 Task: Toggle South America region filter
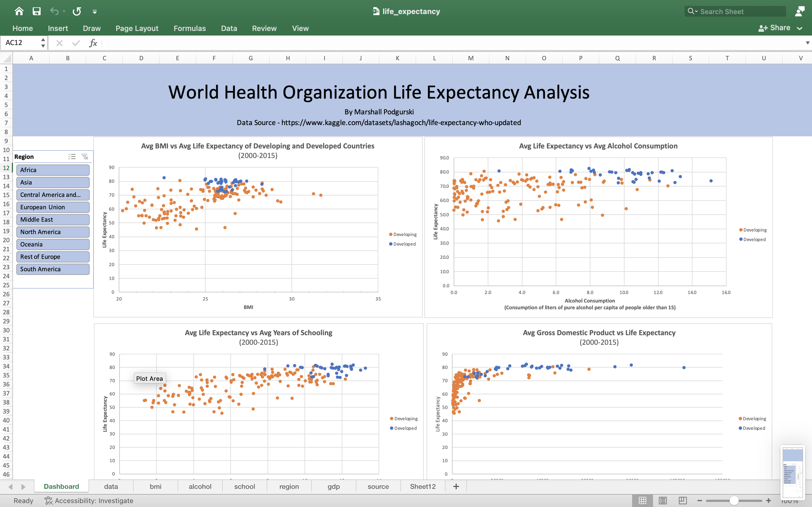click(53, 269)
